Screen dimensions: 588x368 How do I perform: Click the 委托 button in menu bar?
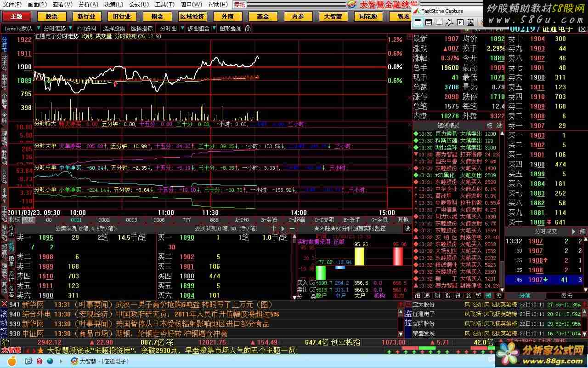pos(239,4)
